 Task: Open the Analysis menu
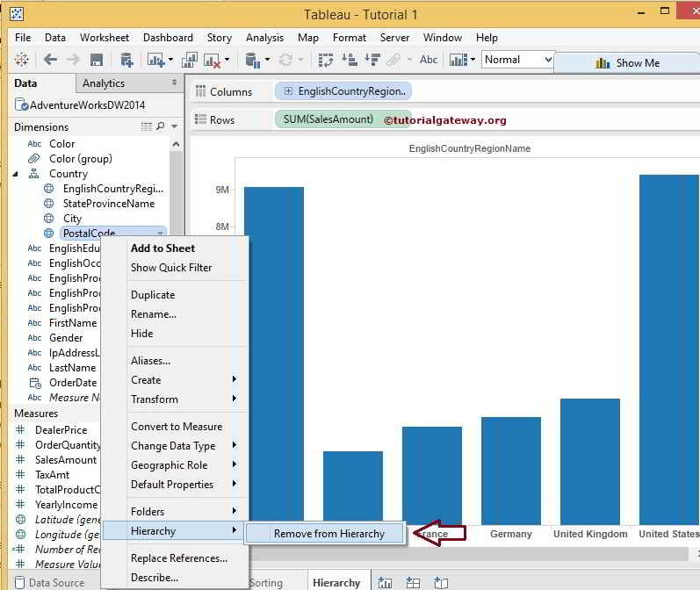[264, 38]
